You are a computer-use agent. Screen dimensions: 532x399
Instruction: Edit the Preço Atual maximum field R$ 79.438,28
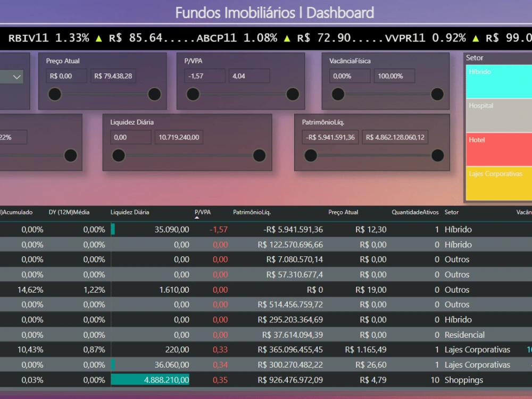point(113,76)
